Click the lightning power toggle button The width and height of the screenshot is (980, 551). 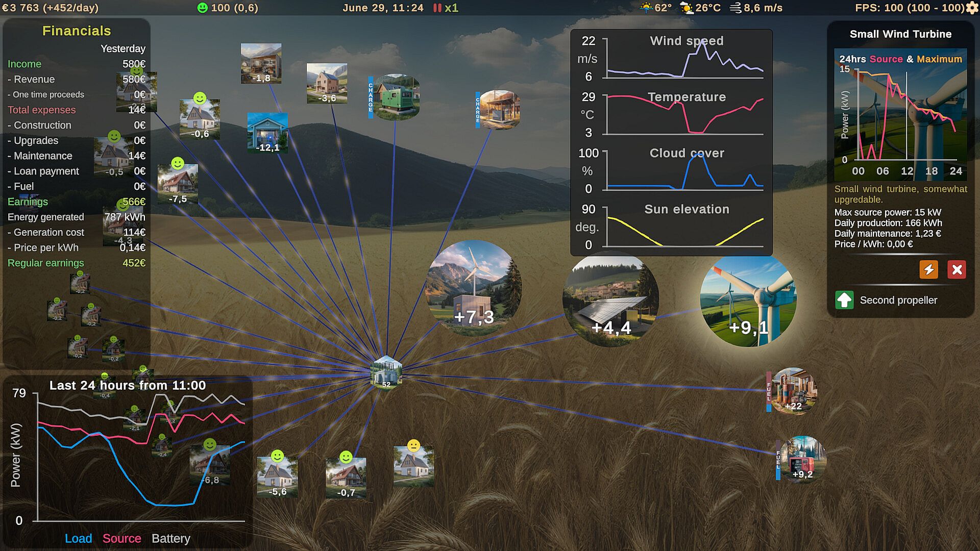(928, 269)
